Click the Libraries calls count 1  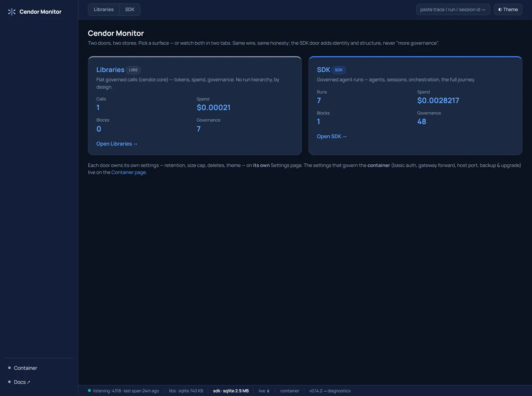click(98, 108)
